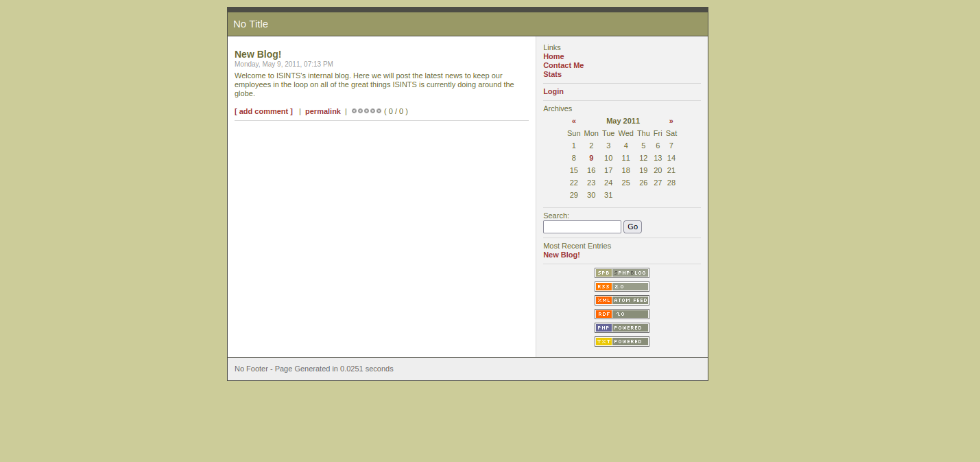Click calendar day 1

coord(574,146)
